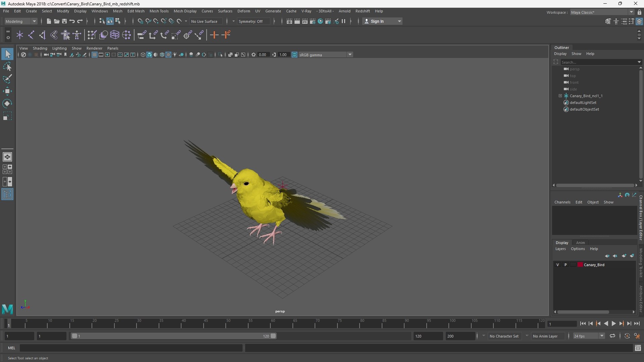Image resolution: width=644 pixels, height=362 pixels.
Task: Toggle the sRGB gamma color management icon
Action: (x=294, y=55)
